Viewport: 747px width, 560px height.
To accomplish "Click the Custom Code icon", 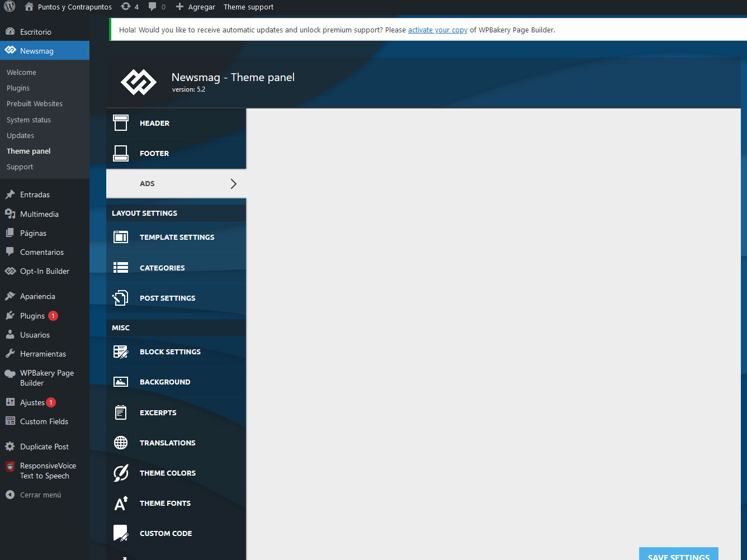I will [x=121, y=533].
